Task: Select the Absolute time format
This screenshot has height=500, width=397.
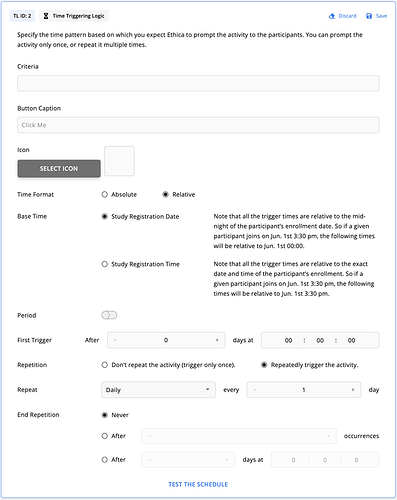Action: coord(105,194)
